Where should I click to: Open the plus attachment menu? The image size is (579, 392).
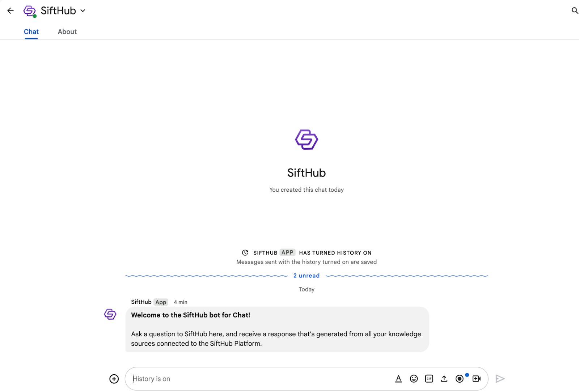click(114, 379)
